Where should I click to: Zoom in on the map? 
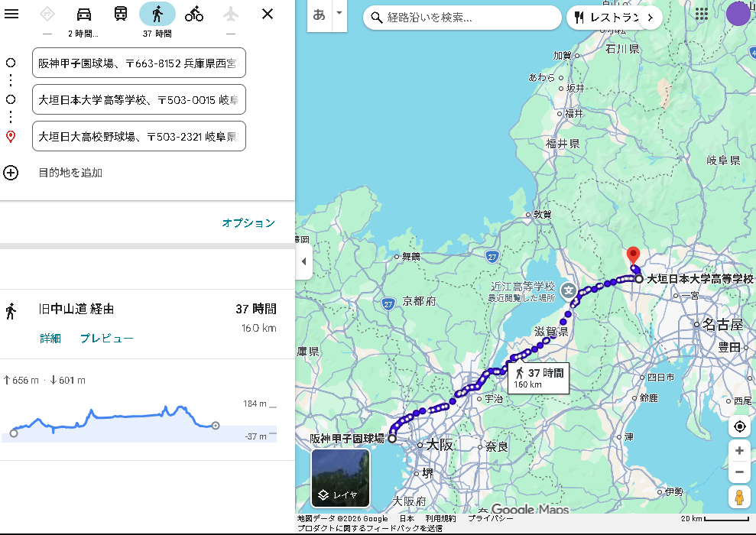click(739, 451)
